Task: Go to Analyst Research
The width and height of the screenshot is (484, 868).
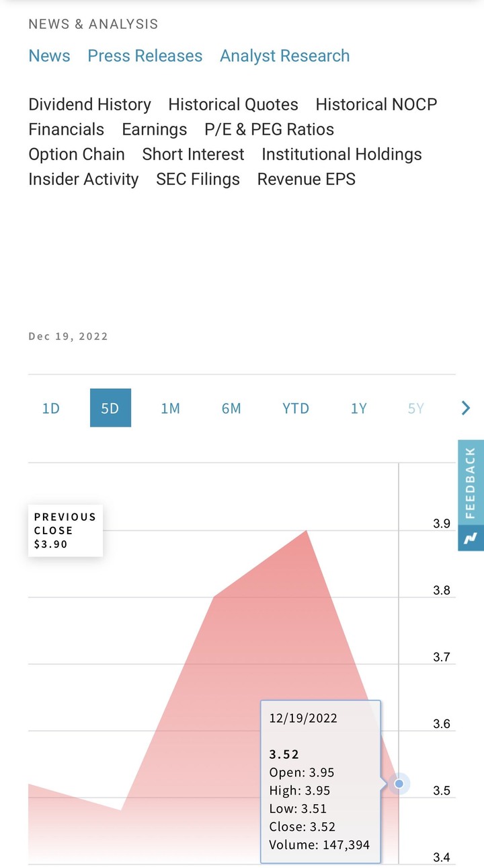Action: 285,56
